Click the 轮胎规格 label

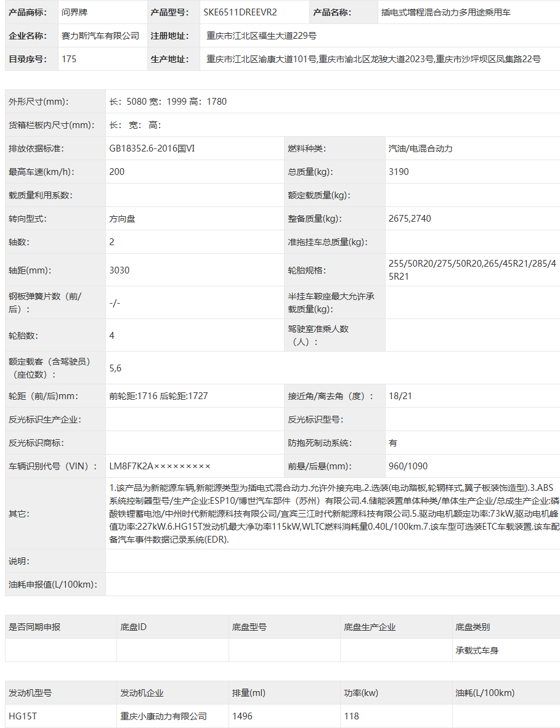click(307, 270)
